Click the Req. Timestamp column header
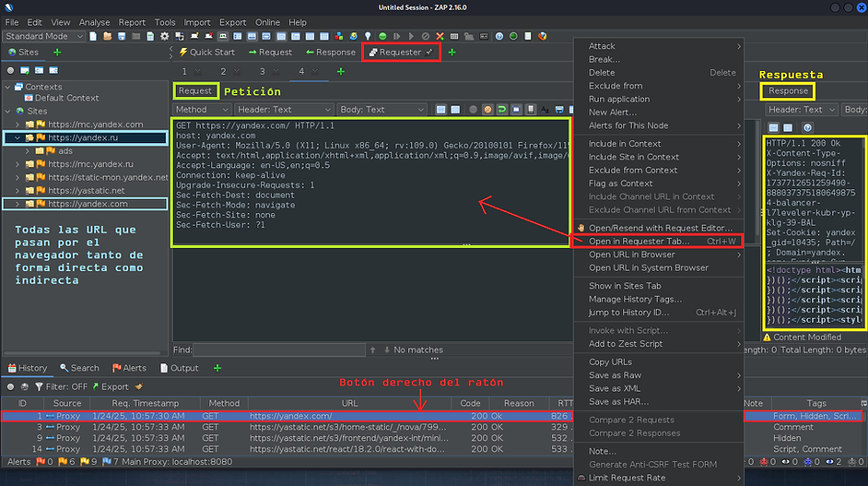Image resolution: width=868 pixels, height=486 pixels. tap(145, 403)
